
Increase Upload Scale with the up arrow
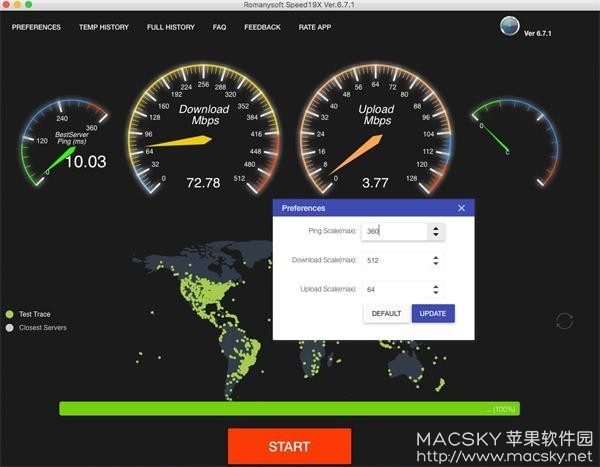point(436,286)
